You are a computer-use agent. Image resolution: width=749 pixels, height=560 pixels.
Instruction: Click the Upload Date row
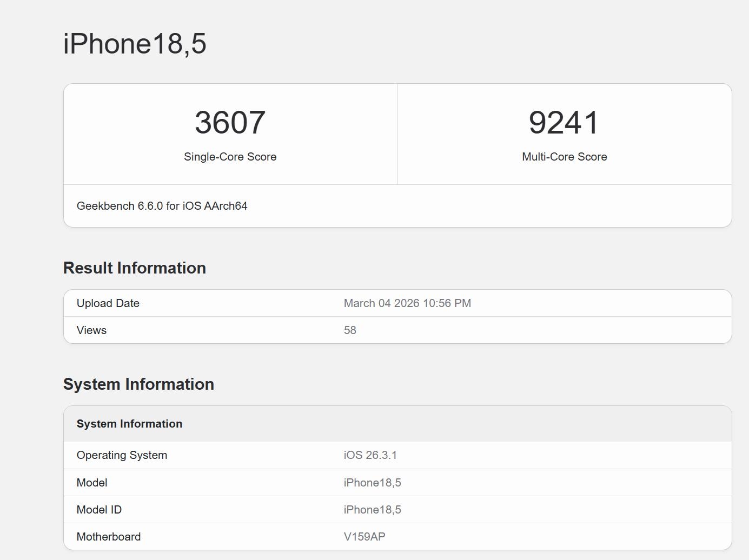pyautogui.click(x=216, y=303)
